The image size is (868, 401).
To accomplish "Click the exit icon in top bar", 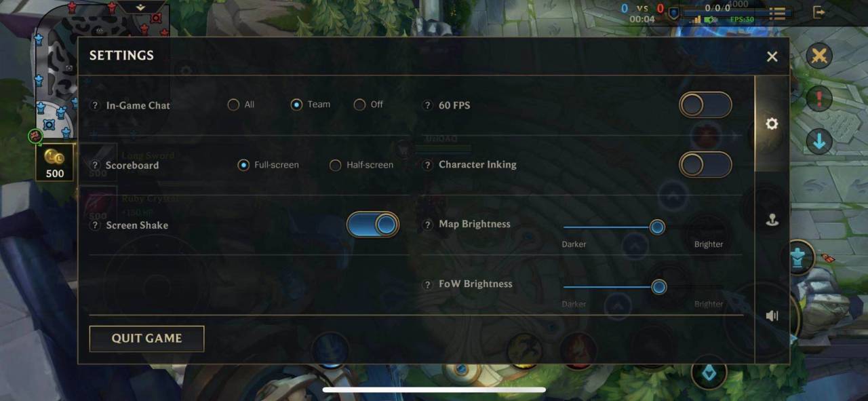I will point(819,12).
